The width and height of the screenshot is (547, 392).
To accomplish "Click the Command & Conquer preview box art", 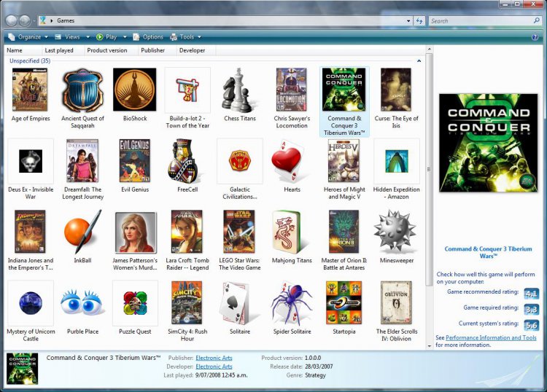I will coord(488,143).
